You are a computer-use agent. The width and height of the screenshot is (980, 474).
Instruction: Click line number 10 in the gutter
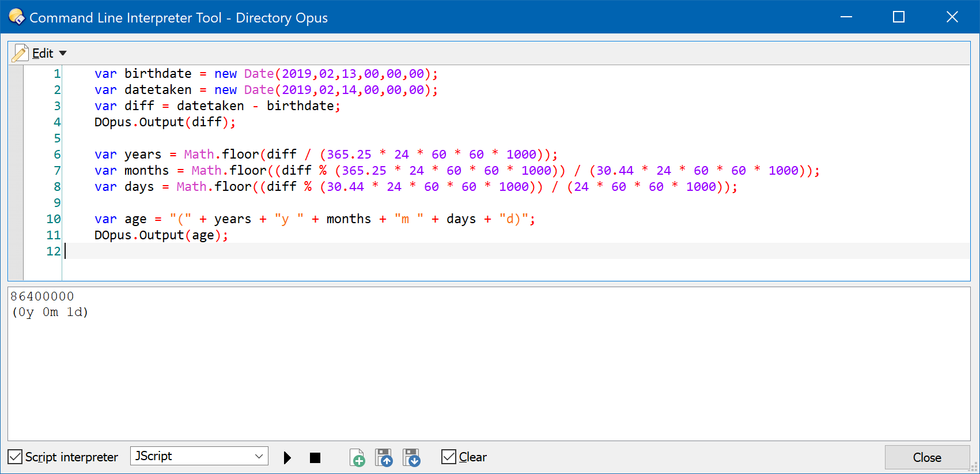pos(54,219)
